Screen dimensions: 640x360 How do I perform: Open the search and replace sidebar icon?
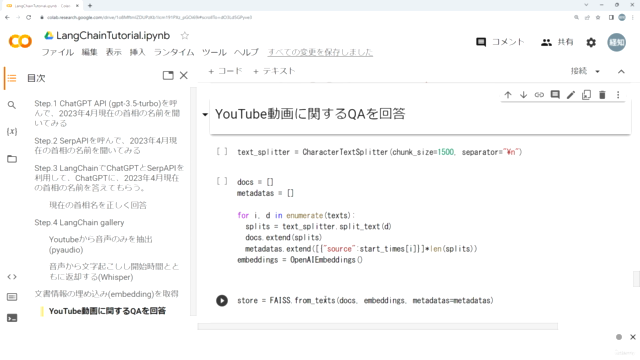pos(12,105)
